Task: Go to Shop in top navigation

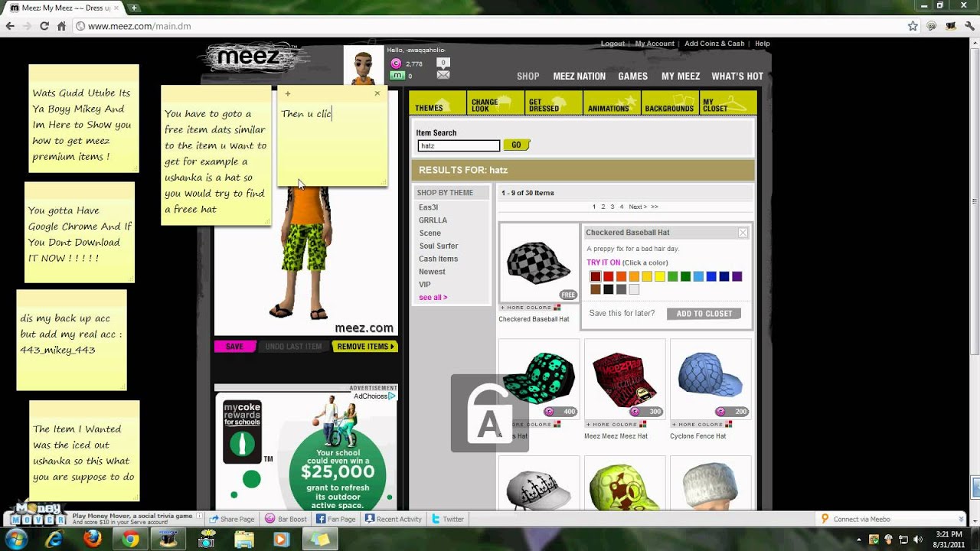Action: pos(528,77)
